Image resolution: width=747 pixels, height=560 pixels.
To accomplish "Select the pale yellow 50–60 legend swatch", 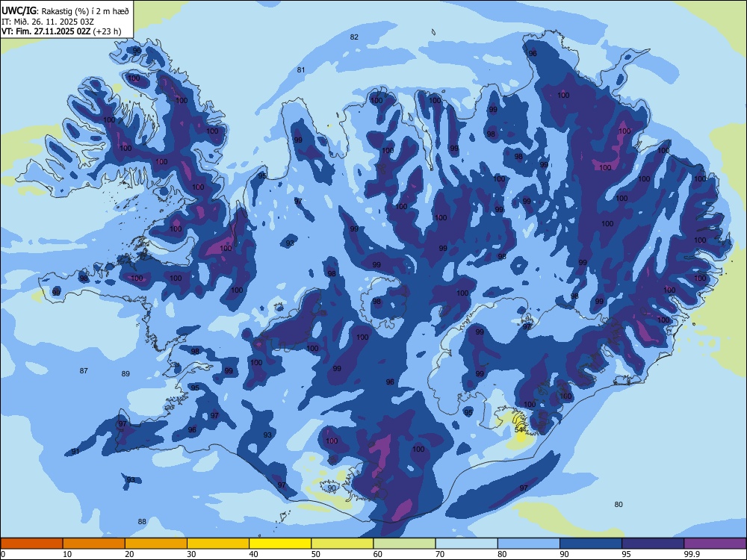I will pyautogui.click(x=342, y=544).
